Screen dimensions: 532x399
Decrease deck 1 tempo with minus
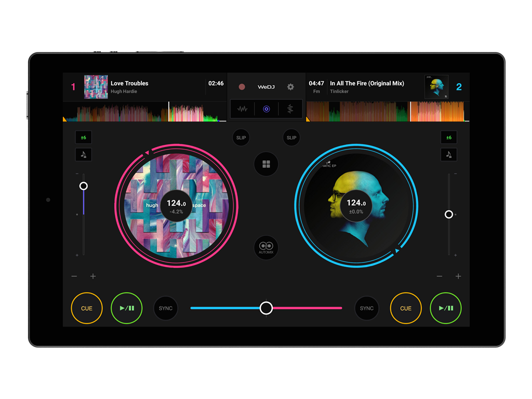74,276
